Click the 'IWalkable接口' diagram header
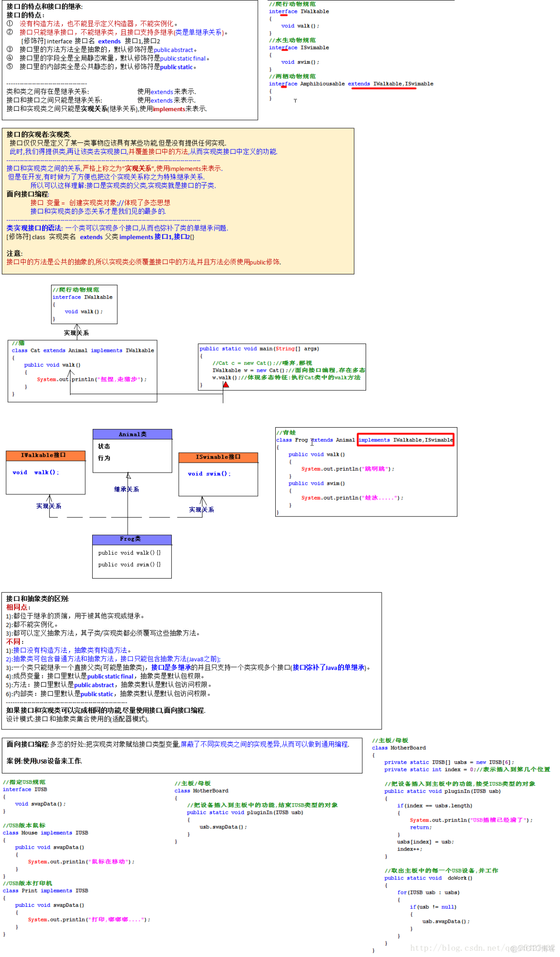The width and height of the screenshot is (560, 957). [x=46, y=455]
